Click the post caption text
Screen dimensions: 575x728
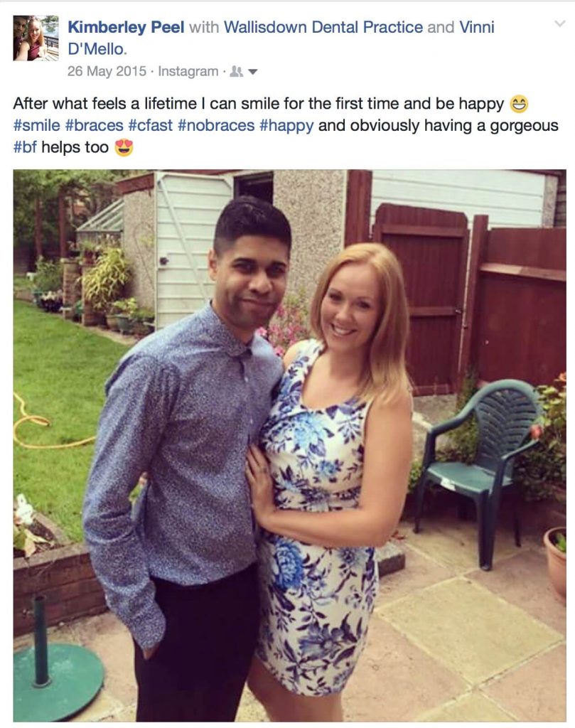pyautogui.click(x=286, y=125)
